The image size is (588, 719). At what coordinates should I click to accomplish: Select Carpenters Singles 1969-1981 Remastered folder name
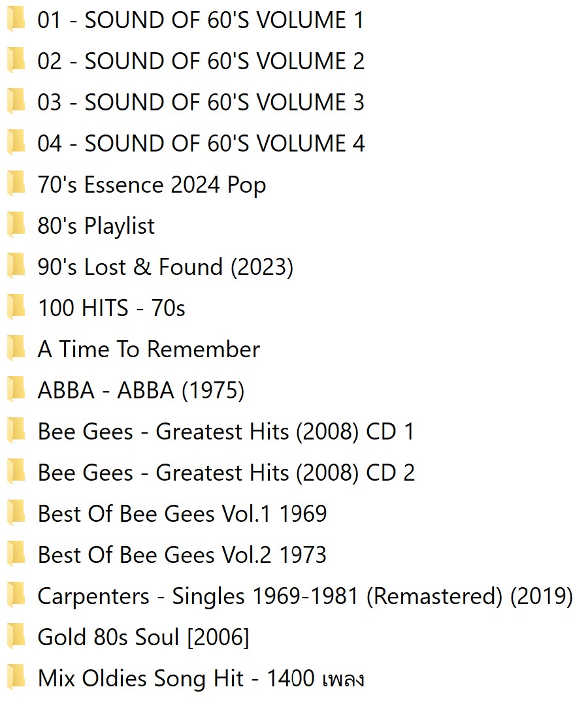[x=305, y=596]
